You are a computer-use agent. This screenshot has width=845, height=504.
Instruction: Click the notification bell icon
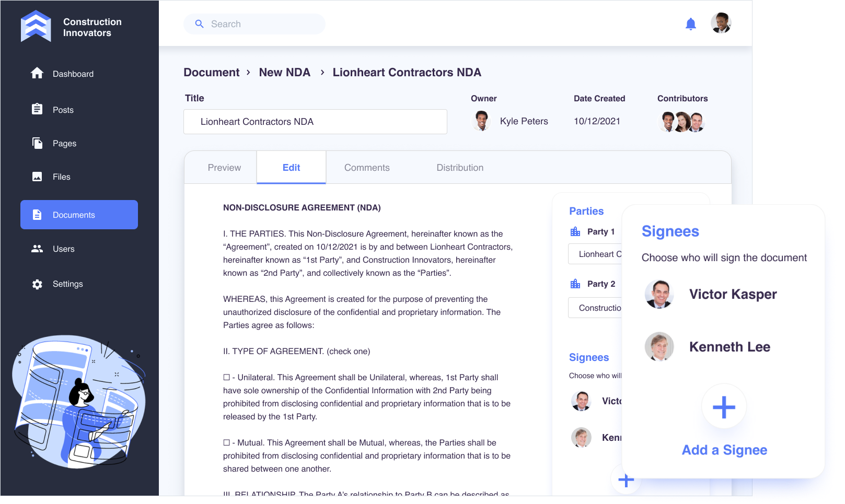point(690,24)
